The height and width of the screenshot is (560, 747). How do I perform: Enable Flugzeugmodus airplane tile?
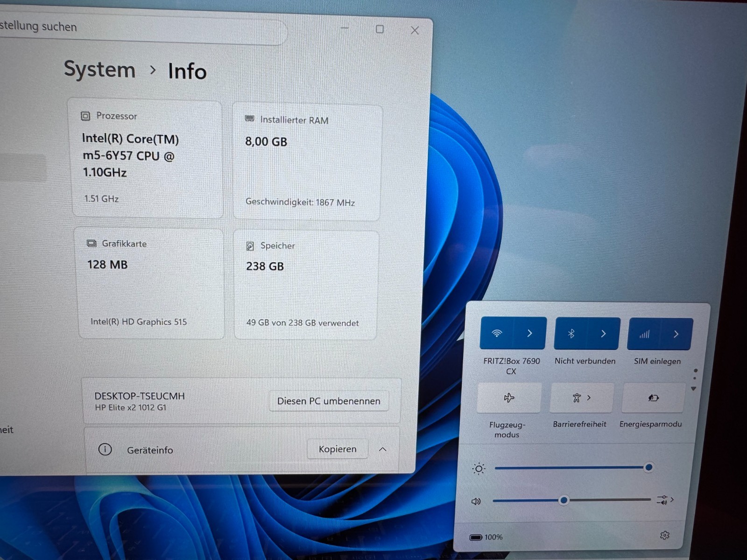[509, 398]
